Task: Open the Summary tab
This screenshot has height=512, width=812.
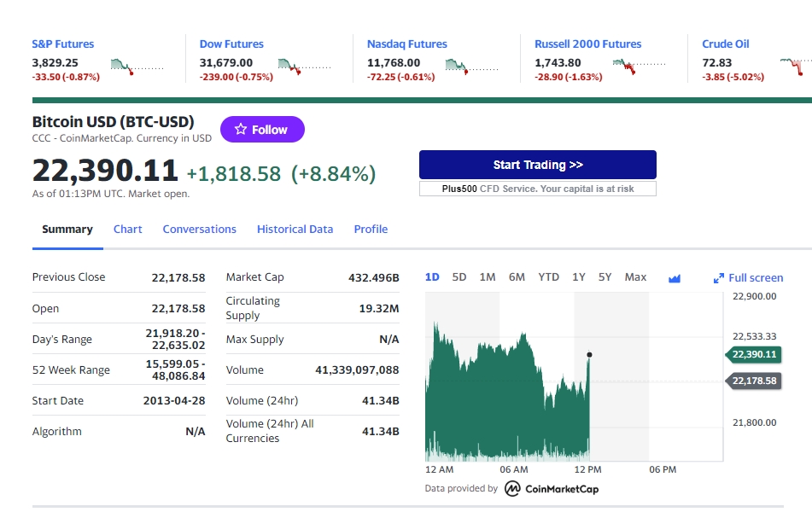Action: point(67,230)
